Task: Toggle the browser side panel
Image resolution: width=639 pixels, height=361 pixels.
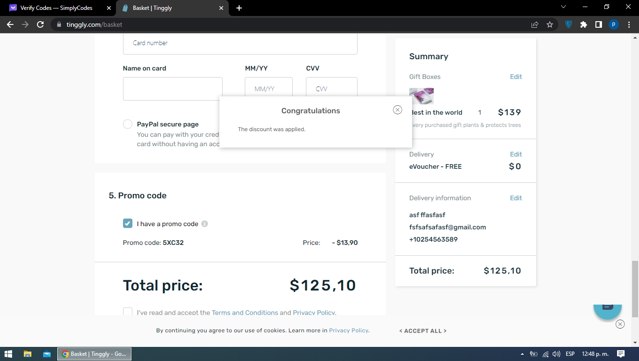Action: 598,24
